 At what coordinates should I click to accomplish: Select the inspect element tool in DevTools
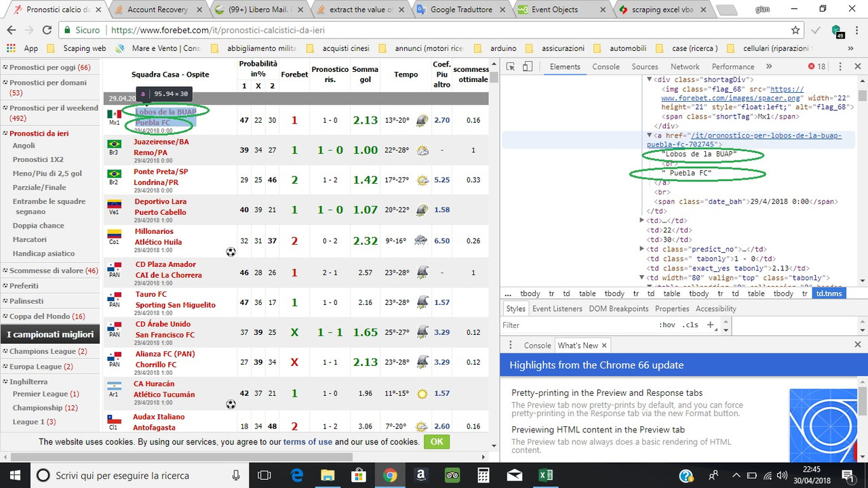(510, 66)
